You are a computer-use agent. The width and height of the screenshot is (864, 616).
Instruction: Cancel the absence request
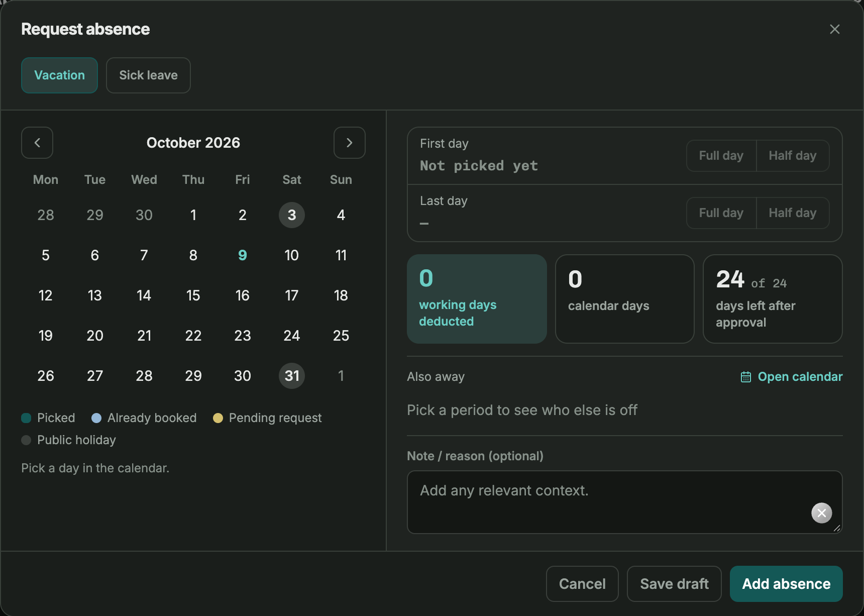click(582, 584)
